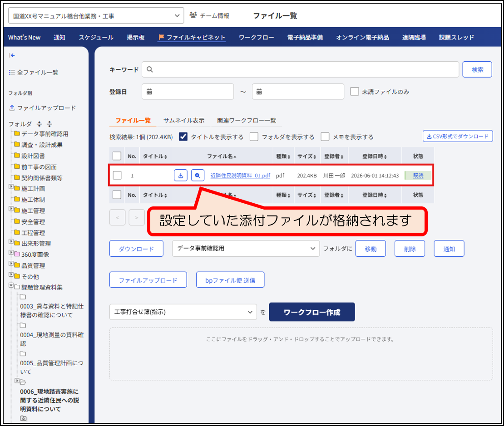The height and width of the screenshot is (426, 504).
Task: Go to previous page with the < button
Action: [x=117, y=217]
